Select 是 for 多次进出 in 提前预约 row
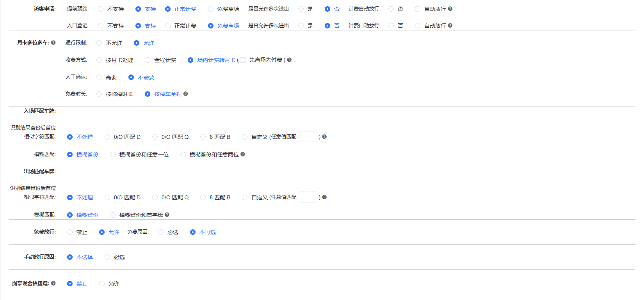Viewport: 644px width, 300px height. (301, 9)
